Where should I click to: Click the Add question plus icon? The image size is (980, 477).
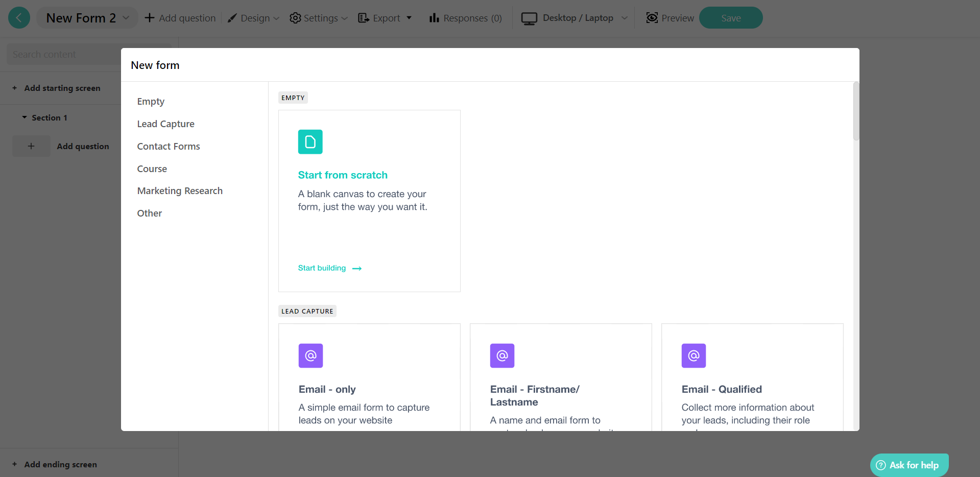[149, 17]
